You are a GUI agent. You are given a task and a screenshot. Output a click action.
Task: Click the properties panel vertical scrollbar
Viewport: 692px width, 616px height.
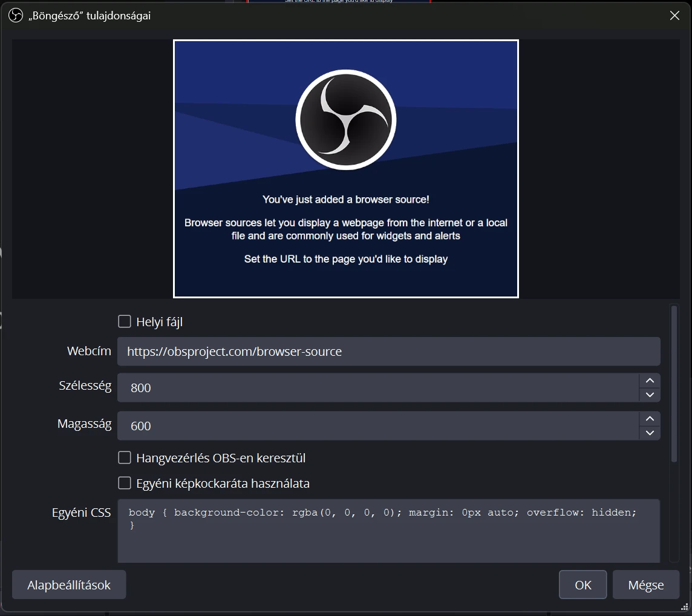click(674, 384)
